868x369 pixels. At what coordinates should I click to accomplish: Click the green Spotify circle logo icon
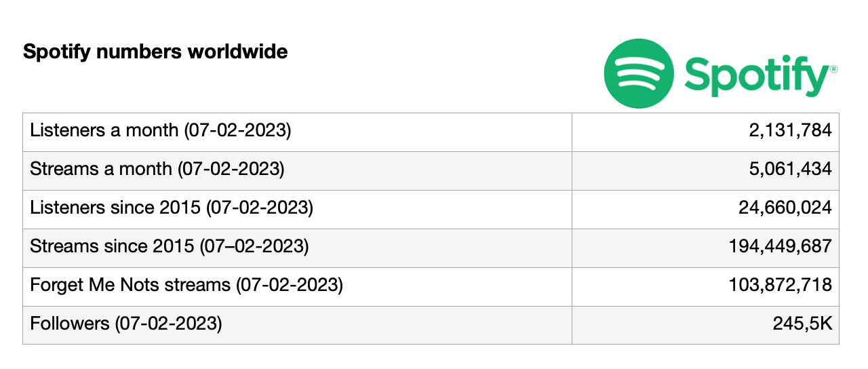point(639,73)
